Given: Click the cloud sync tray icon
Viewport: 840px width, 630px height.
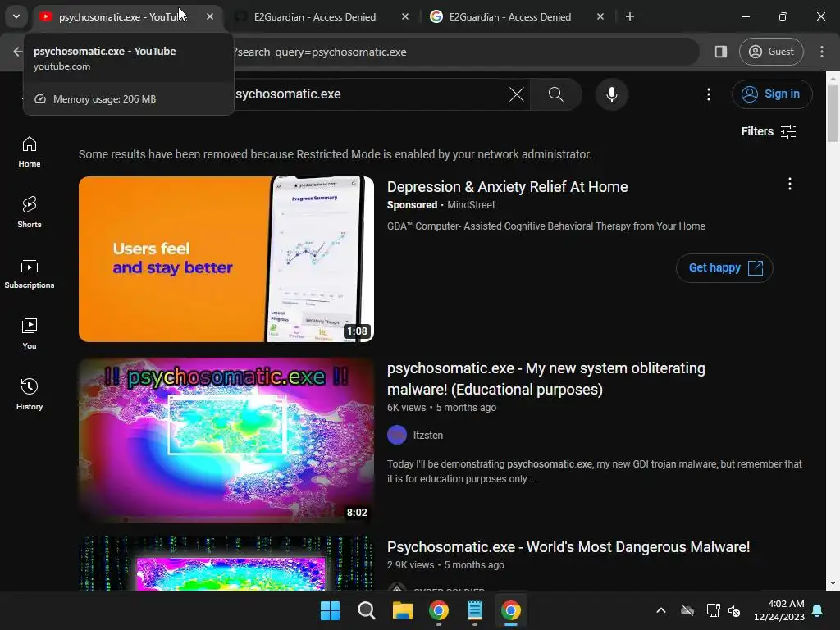Looking at the screenshot, I should click(687, 610).
